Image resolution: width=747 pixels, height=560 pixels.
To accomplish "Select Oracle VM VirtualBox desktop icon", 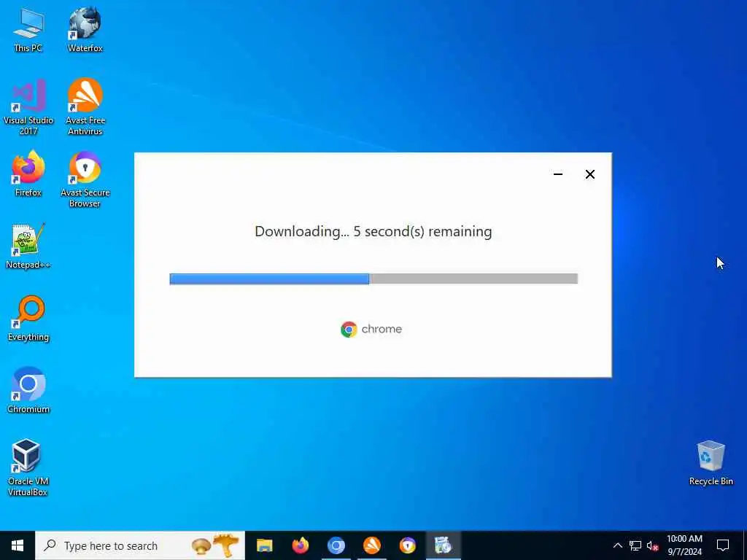I will [x=28, y=467].
